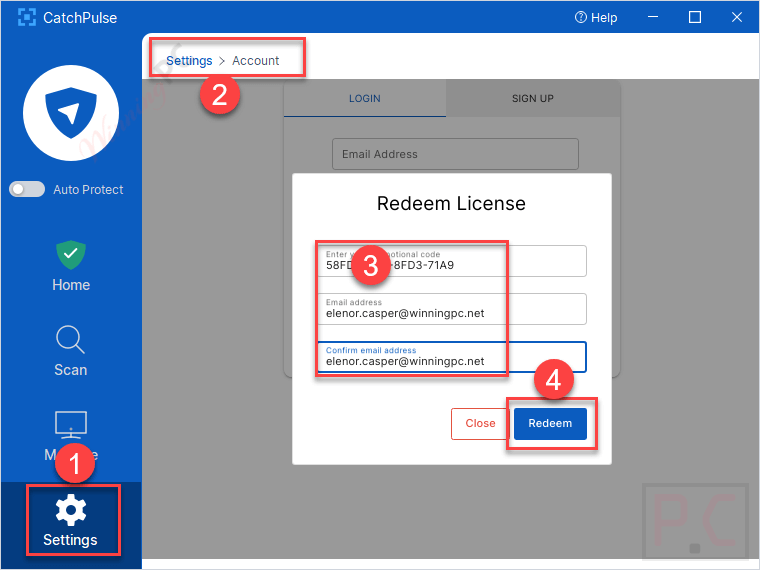Click the Email Address field behind the dialog
The width and height of the screenshot is (760, 570).
[x=455, y=154]
